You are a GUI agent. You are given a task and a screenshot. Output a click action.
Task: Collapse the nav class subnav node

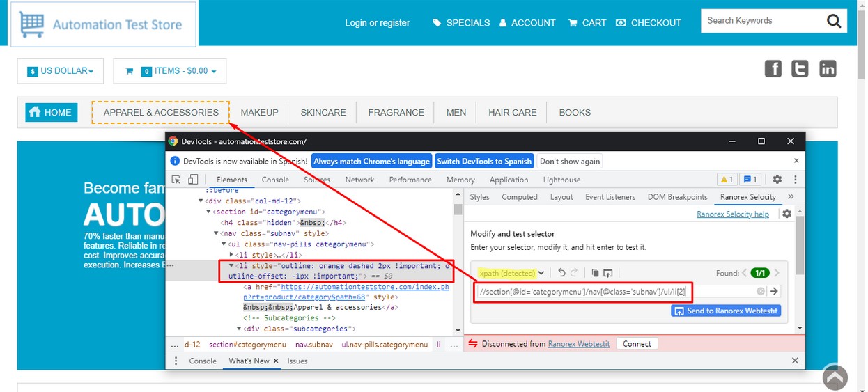coord(216,233)
